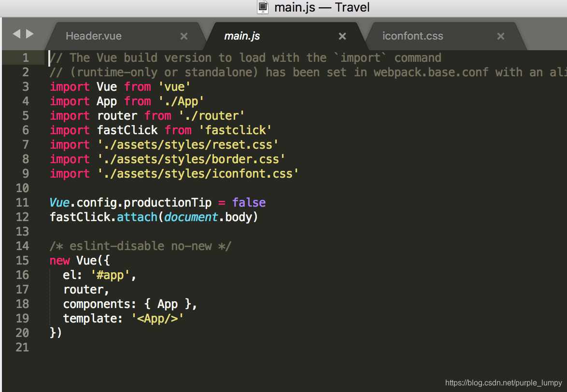Image resolution: width=567 pixels, height=392 pixels.
Task: Close the main.js tab
Action: click(342, 36)
